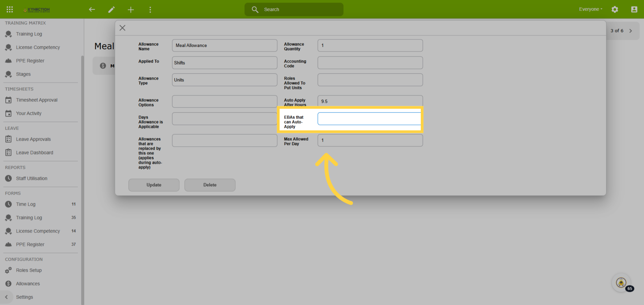Open Stages in Training Matrix

23,74
